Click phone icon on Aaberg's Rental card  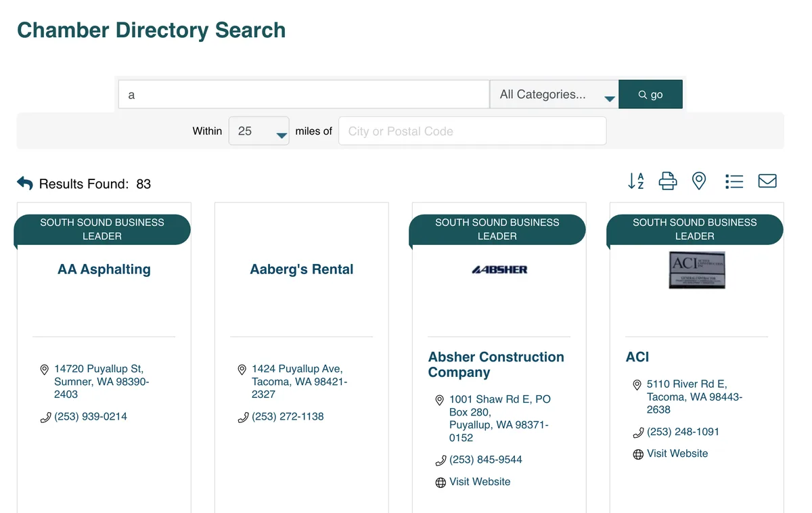[243, 418]
